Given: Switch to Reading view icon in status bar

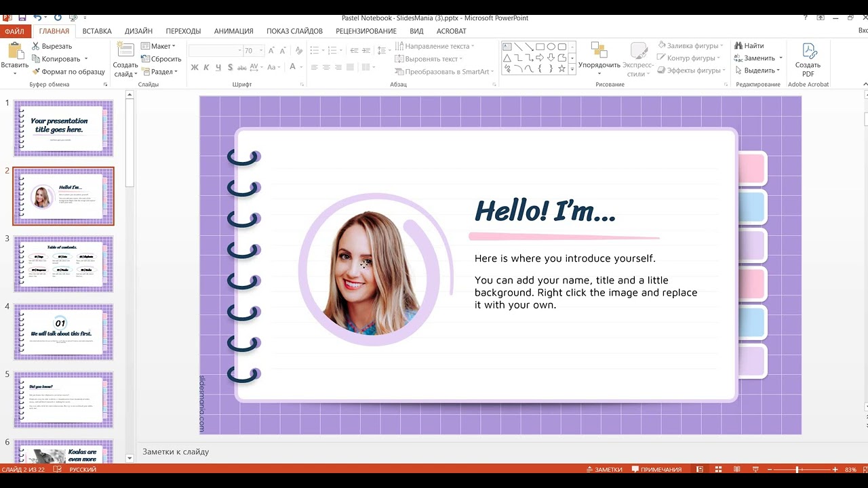Looking at the screenshot, I should (x=738, y=469).
